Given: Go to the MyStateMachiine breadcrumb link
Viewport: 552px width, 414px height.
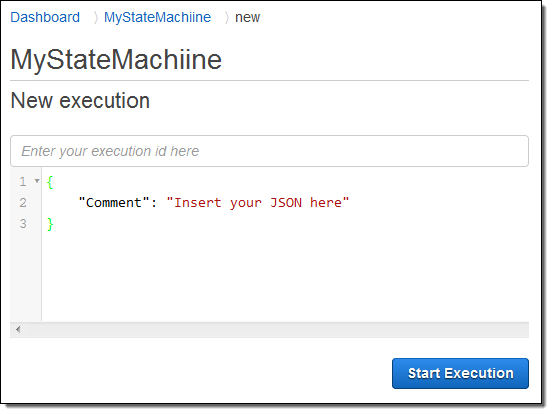Looking at the screenshot, I should tap(157, 17).
